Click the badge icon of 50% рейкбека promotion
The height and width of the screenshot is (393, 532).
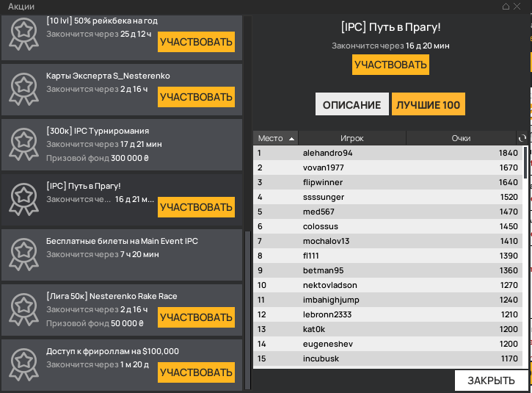coord(24,33)
